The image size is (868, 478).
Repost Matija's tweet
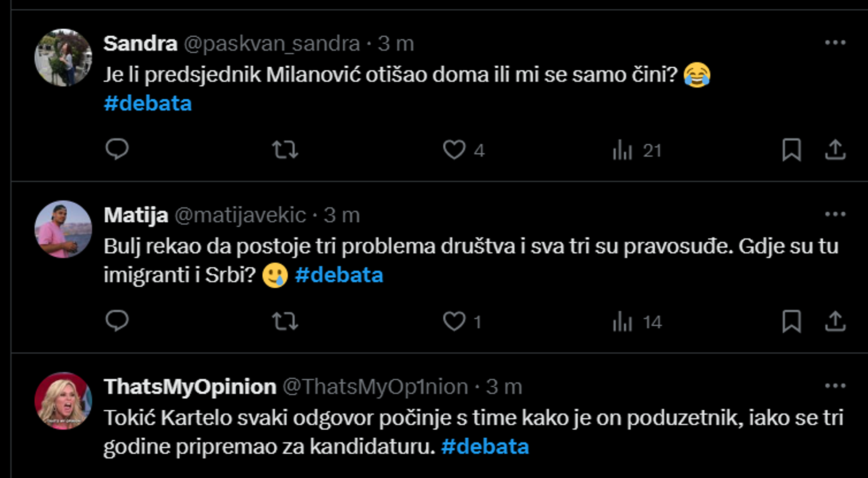pos(285,321)
